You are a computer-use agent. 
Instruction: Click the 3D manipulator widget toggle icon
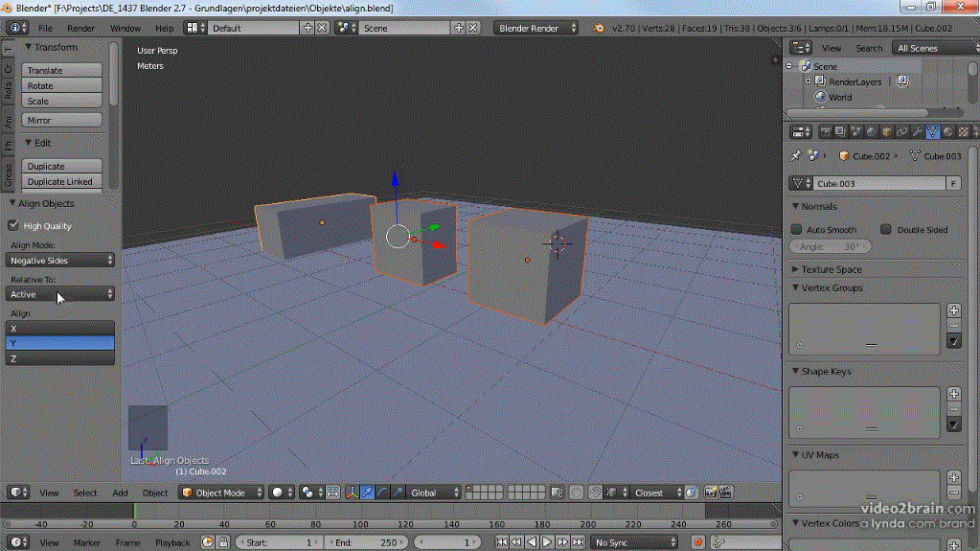pyautogui.click(x=352, y=493)
